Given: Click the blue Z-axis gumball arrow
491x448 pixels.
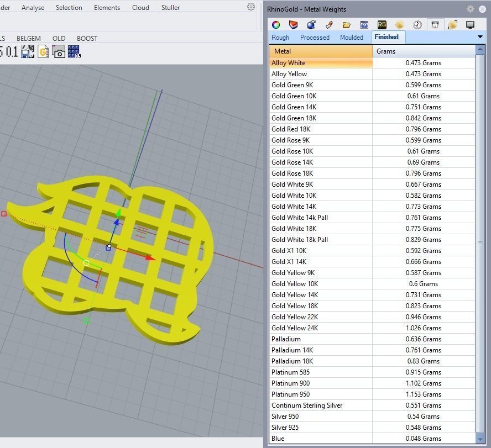Looking at the screenshot, I should point(116,222).
